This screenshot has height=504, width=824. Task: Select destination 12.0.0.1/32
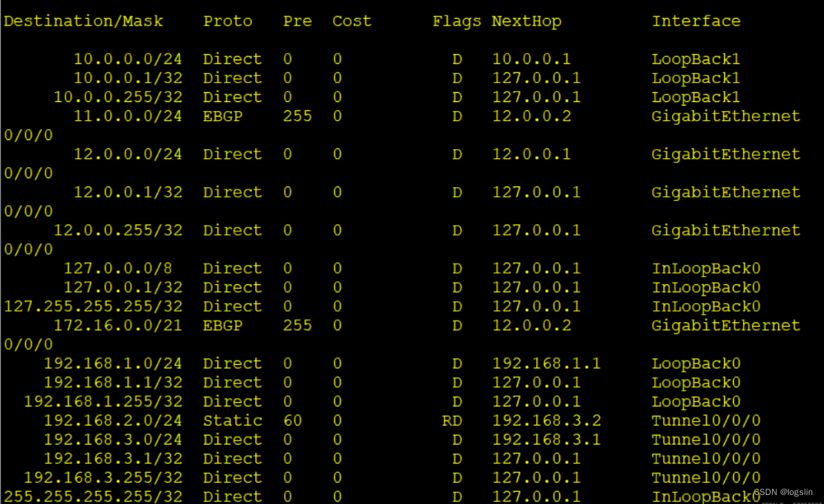128,192
